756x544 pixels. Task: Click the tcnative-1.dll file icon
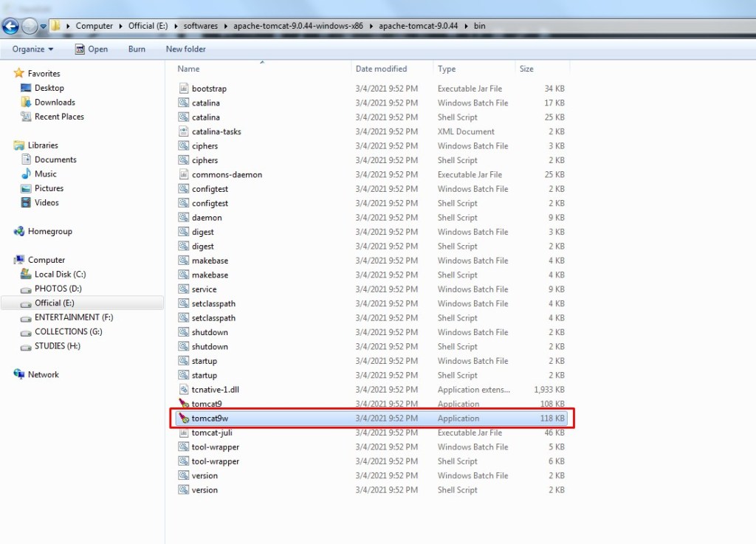tap(183, 389)
